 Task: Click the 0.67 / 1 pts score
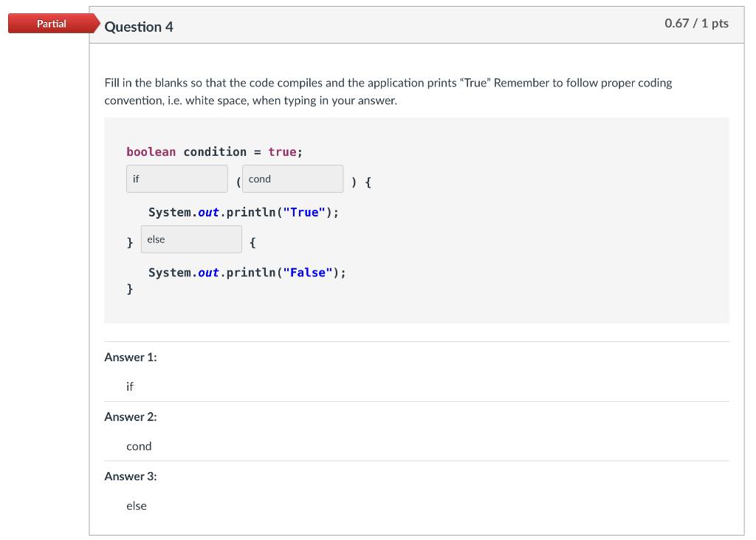(696, 23)
